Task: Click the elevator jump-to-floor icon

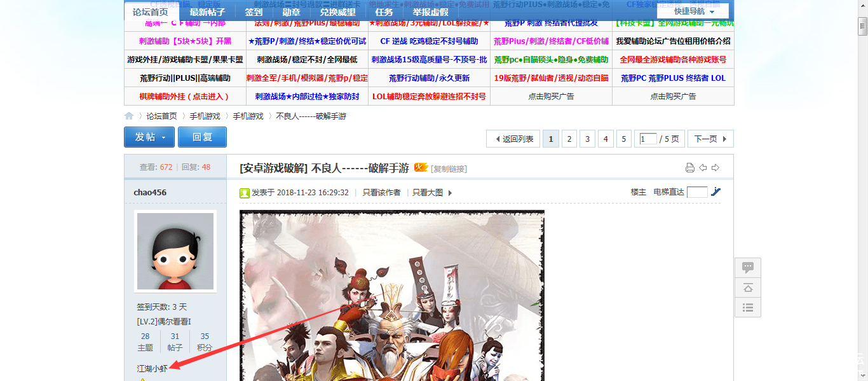Action: pos(716,191)
